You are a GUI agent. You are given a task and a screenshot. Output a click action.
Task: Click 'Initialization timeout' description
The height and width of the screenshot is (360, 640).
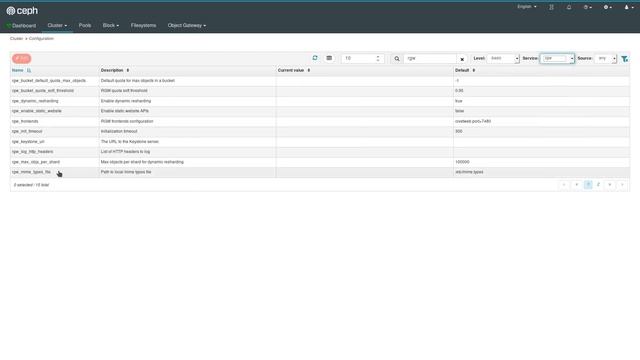pos(119,131)
